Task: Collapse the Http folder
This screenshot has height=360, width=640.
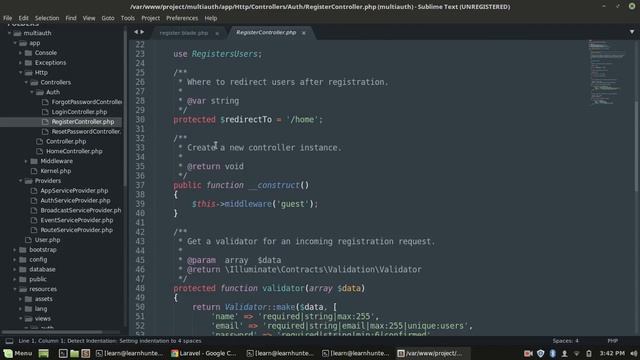Action: [20, 72]
